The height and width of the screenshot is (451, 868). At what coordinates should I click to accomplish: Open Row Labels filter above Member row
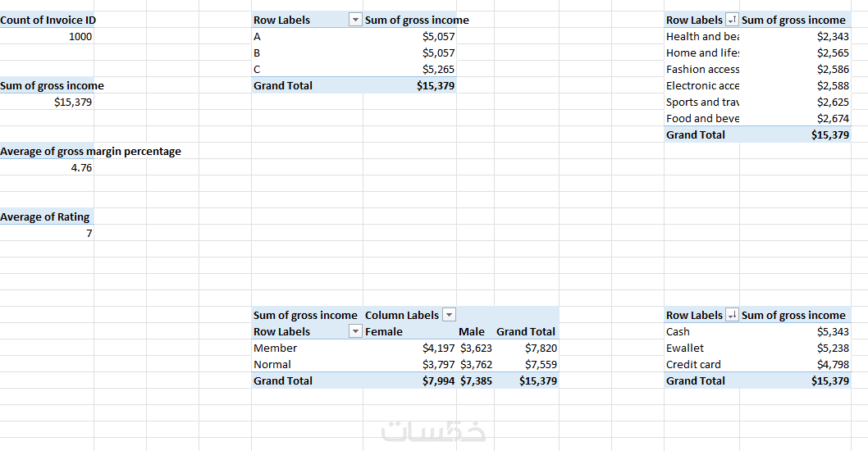[x=355, y=331]
